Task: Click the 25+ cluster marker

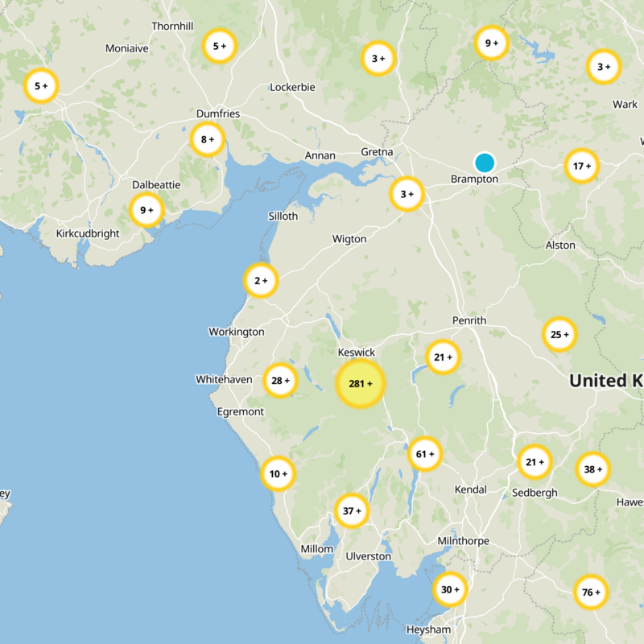Action: pos(559,334)
